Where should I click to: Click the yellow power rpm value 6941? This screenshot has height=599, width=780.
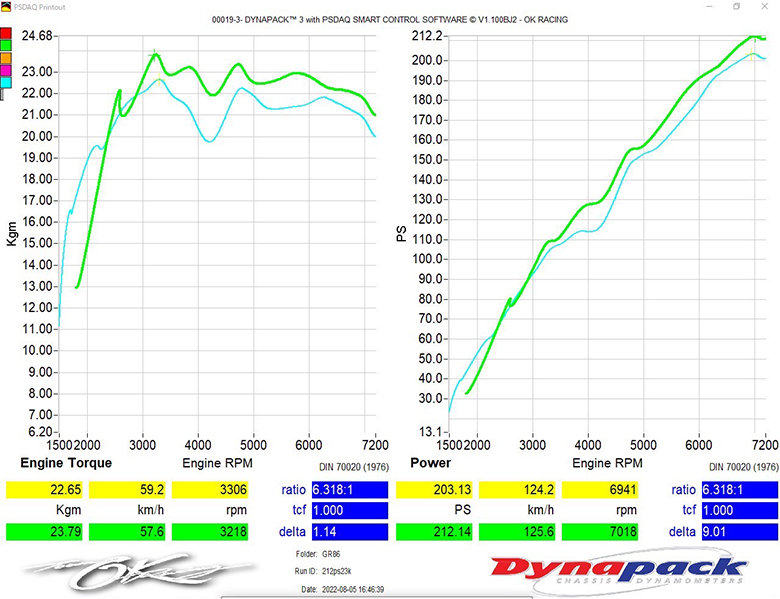(x=600, y=490)
